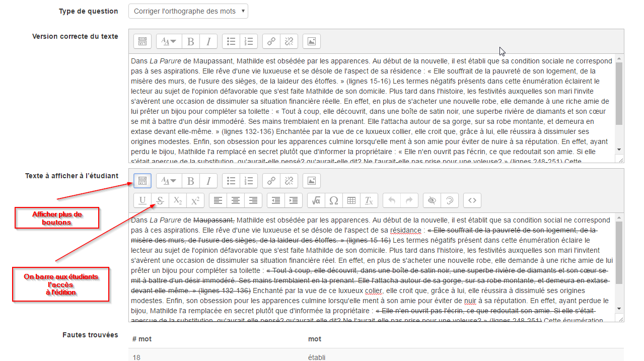Click the insert link button in student toolbar
The height and width of the screenshot is (361, 644).
[x=271, y=181]
